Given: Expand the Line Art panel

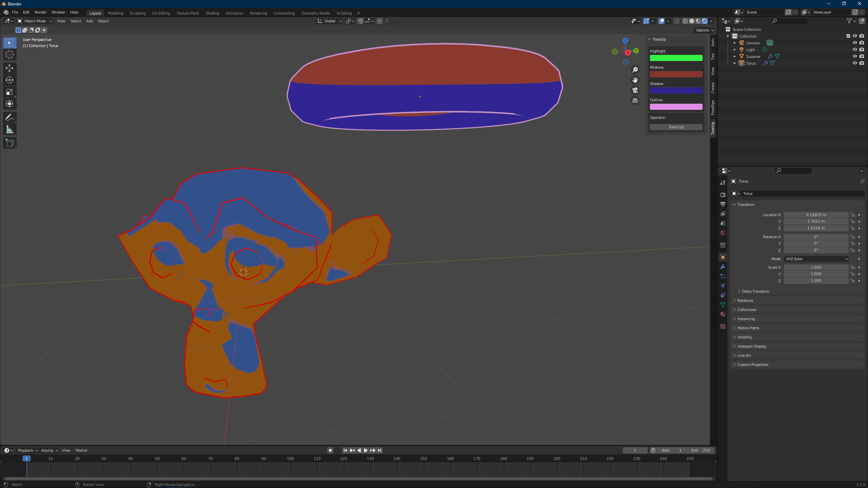Looking at the screenshot, I should (798, 355).
